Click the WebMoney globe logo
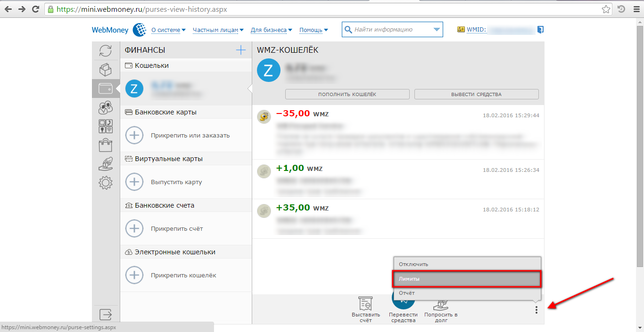 pyautogui.click(x=140, y=30)
